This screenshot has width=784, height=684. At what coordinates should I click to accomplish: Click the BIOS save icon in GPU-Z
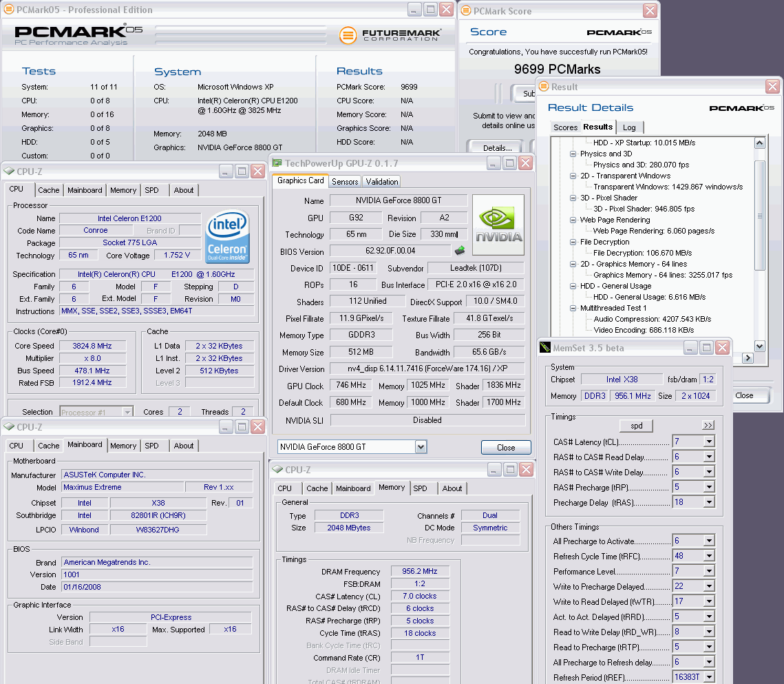pyautogui.click(x=460, y=251)
